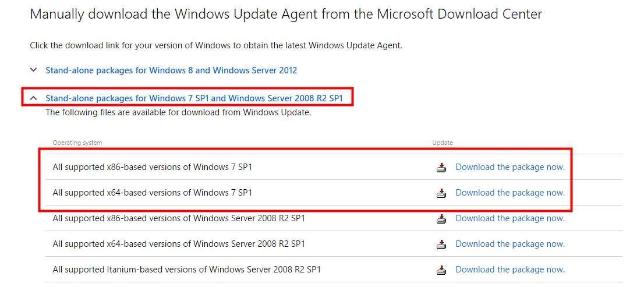Open Stand-alone packages for Windows 8 section

[171, 70]
